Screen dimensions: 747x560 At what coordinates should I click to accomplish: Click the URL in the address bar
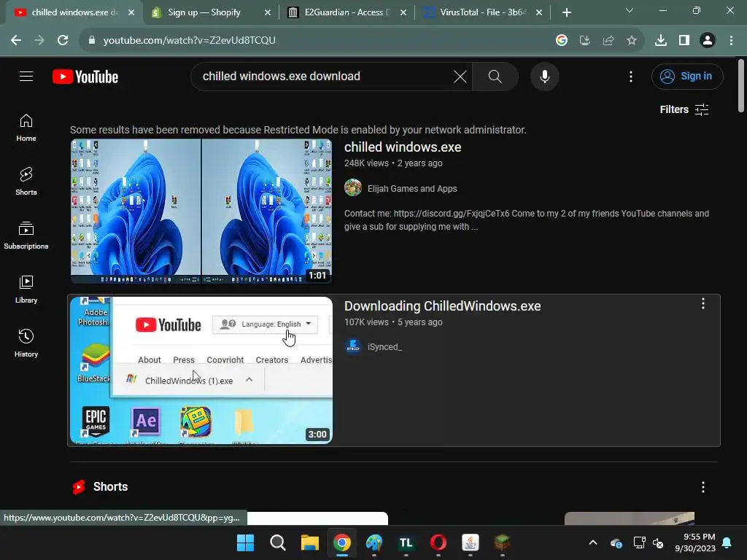coord(189,40)
